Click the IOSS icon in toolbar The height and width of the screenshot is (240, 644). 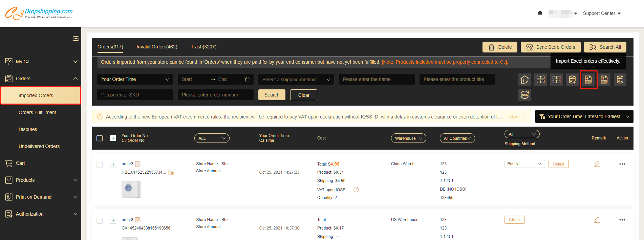[x=524, y=95]
